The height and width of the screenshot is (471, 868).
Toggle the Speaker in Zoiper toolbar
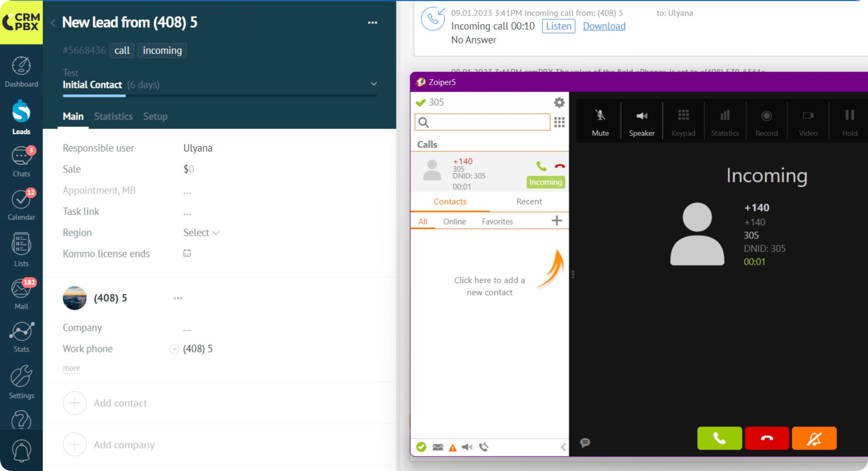coord(642,122)
